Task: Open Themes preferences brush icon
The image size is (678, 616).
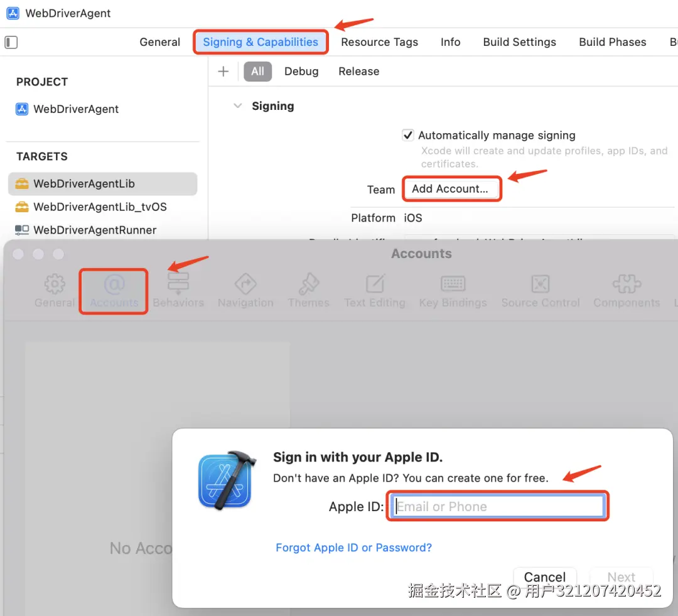Action: coord(309,284)
